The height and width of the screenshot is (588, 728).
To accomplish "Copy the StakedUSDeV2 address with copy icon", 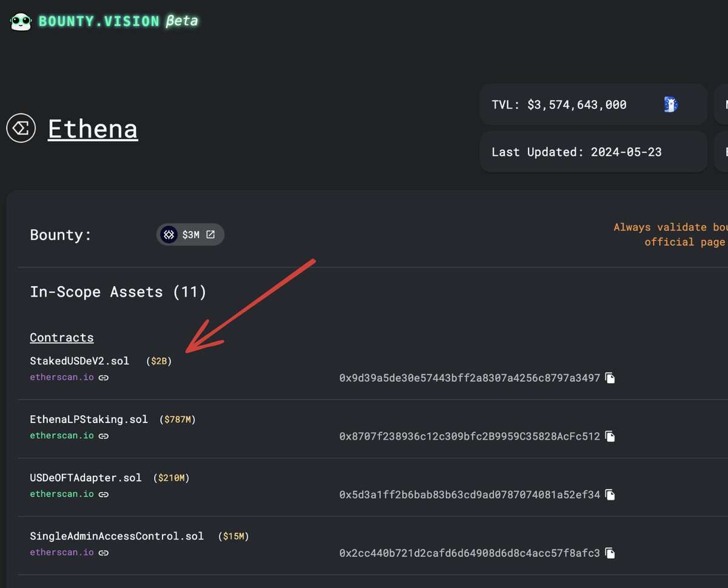I will pyautogui.click(x=610, y=378).
